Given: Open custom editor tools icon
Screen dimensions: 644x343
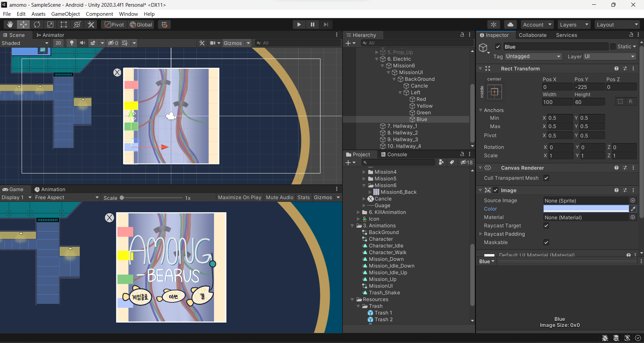Looking at the screenshot, I should (x=91, y=24).
